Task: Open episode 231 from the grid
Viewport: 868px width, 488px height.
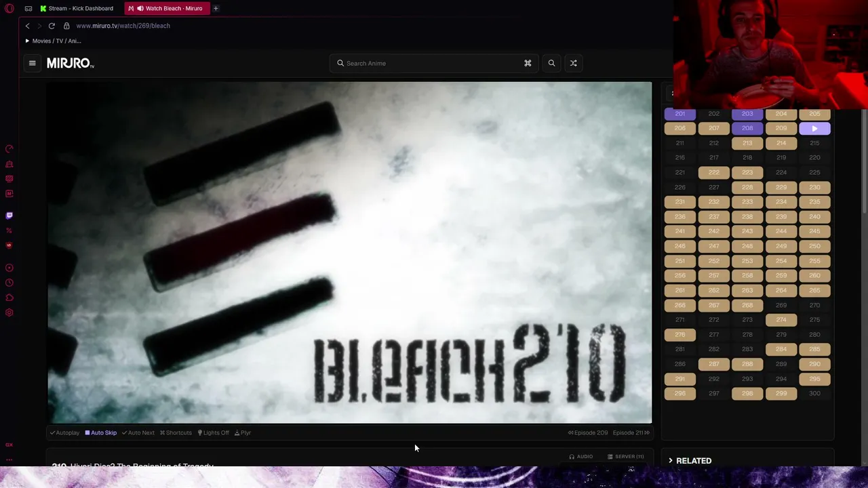Action: 679,202
